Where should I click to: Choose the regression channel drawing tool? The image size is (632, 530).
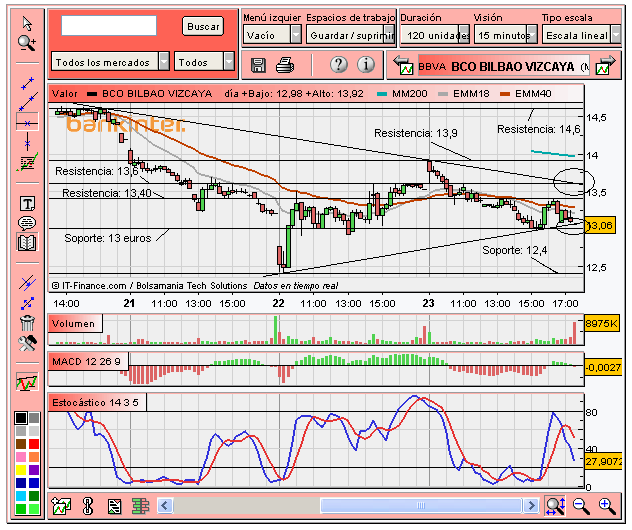pos(27,162)
